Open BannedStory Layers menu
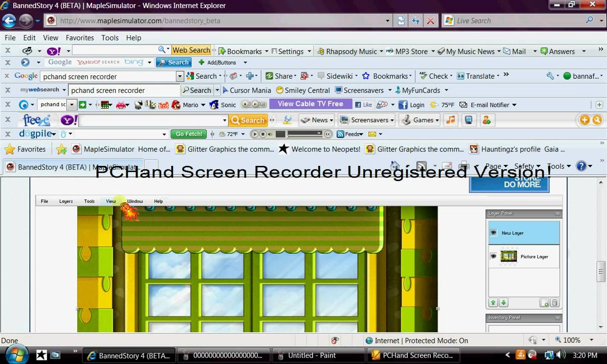This screenshot has width=607, height=364. [x=66, y=201]
